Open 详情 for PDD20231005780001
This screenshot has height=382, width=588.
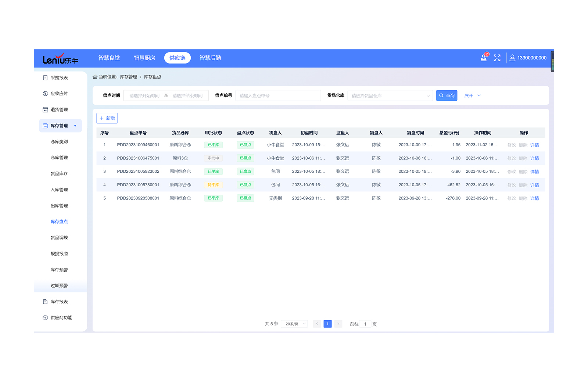click(534, 185)
